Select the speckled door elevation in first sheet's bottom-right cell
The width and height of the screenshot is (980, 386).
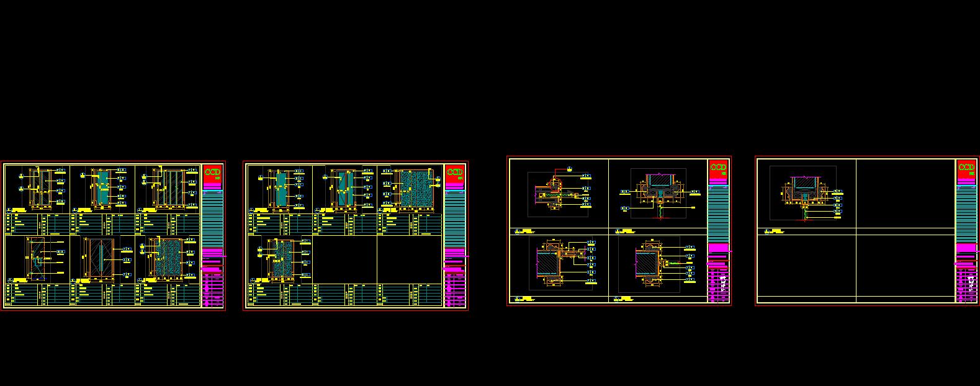(167, 258)
